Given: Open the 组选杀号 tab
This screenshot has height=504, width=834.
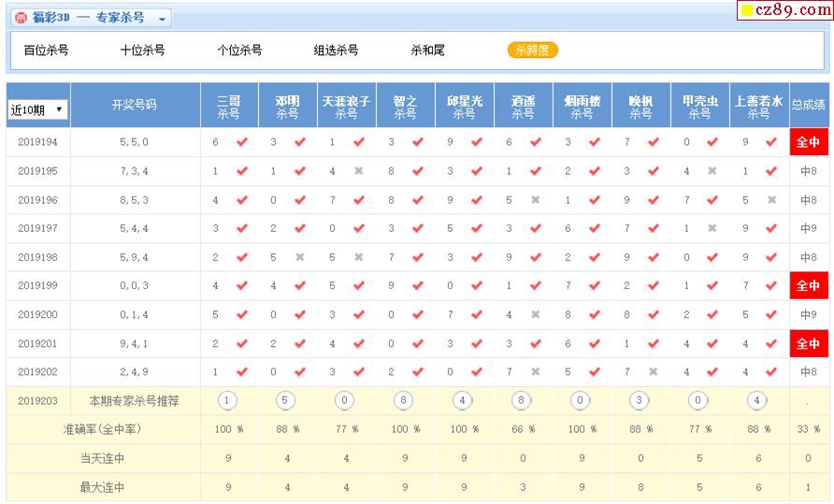Looking at the screenshot, I should 336,50.
